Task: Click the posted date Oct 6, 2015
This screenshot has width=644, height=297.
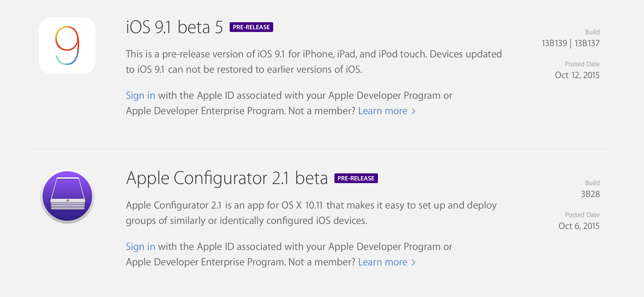Action: pyautogui.click(x=579, y=226)
